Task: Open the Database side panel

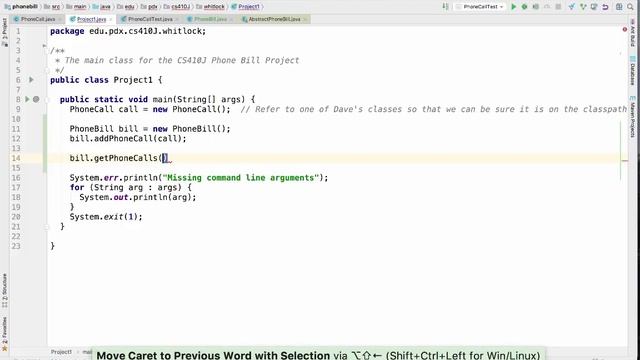Action: pyautogui.click(x=632, y=71)
